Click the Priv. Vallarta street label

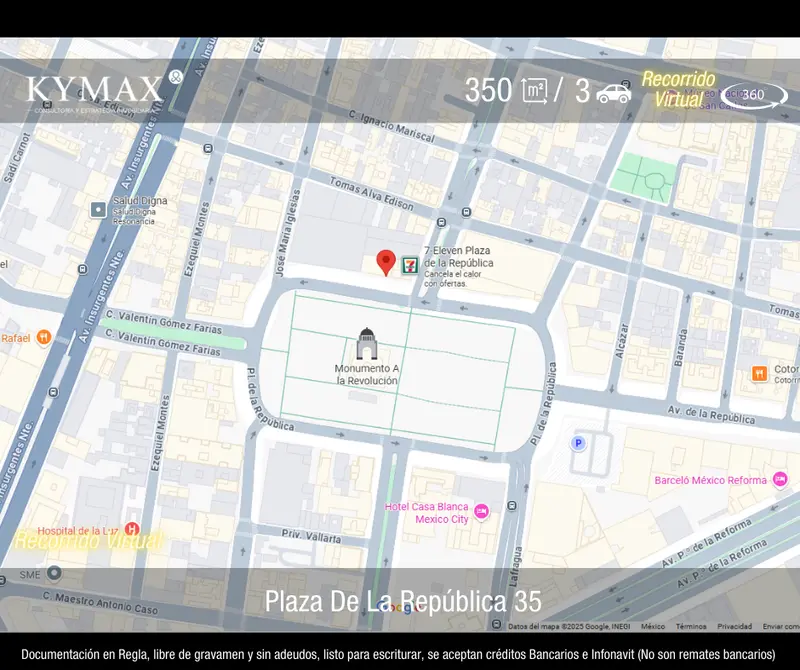click(311, 536)
